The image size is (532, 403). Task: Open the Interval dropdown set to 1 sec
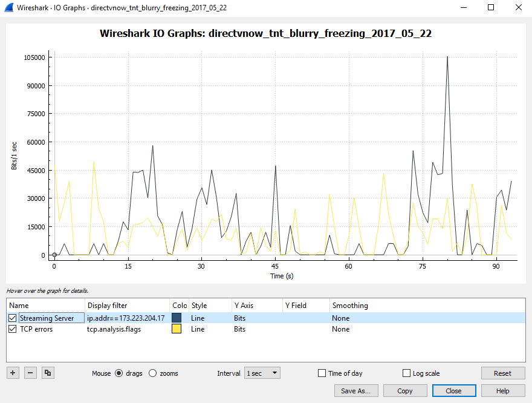click(262, 373)
